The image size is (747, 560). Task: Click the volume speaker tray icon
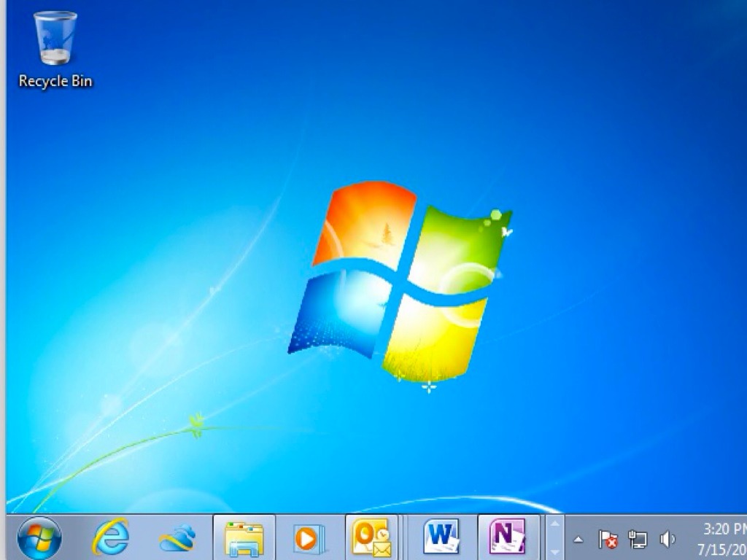pos(667,540)
